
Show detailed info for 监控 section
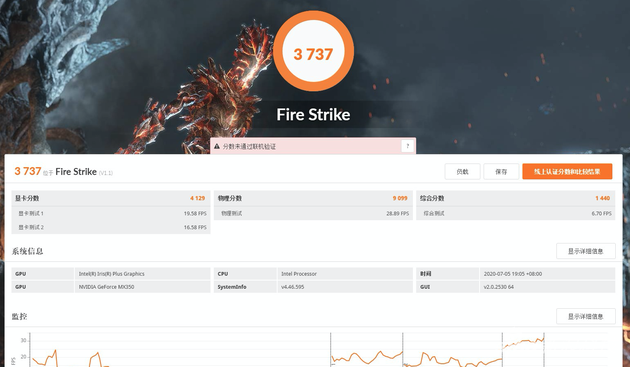(x=585, y=316)
